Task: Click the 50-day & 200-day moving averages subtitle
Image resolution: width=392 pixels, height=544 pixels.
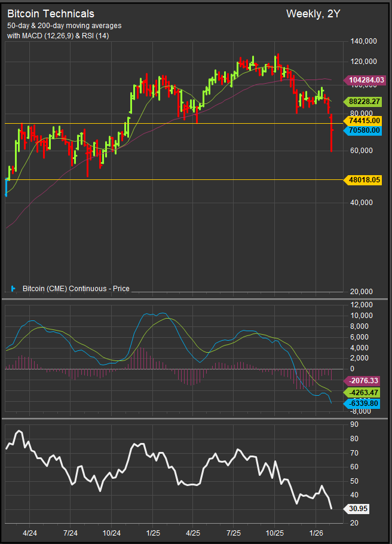Action: point(64,26)
